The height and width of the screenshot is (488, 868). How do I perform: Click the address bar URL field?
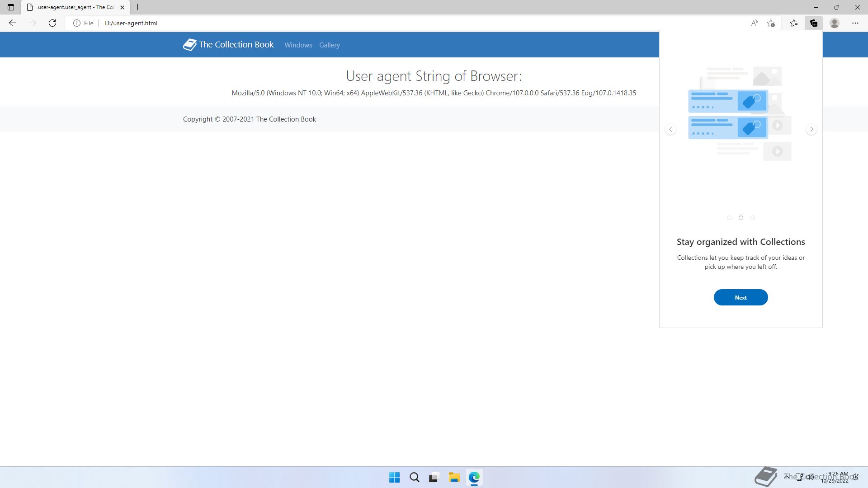(x=362, y=23)
